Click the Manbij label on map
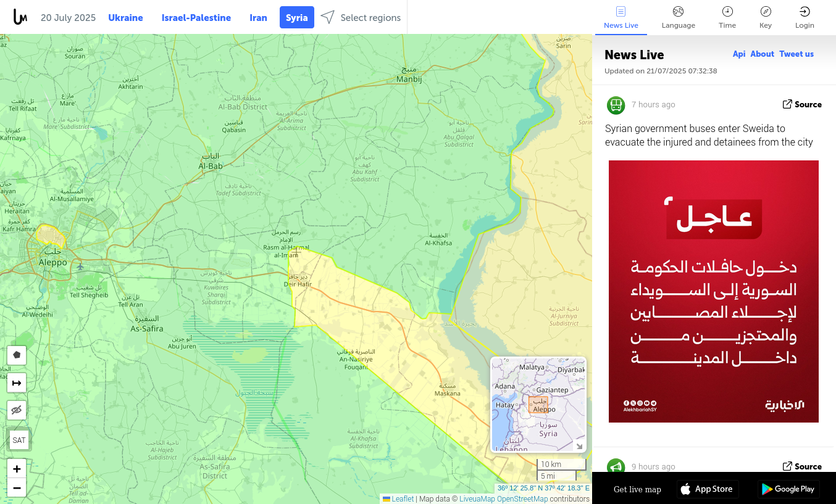Screen dimensions: 836x504 [409, 75]
